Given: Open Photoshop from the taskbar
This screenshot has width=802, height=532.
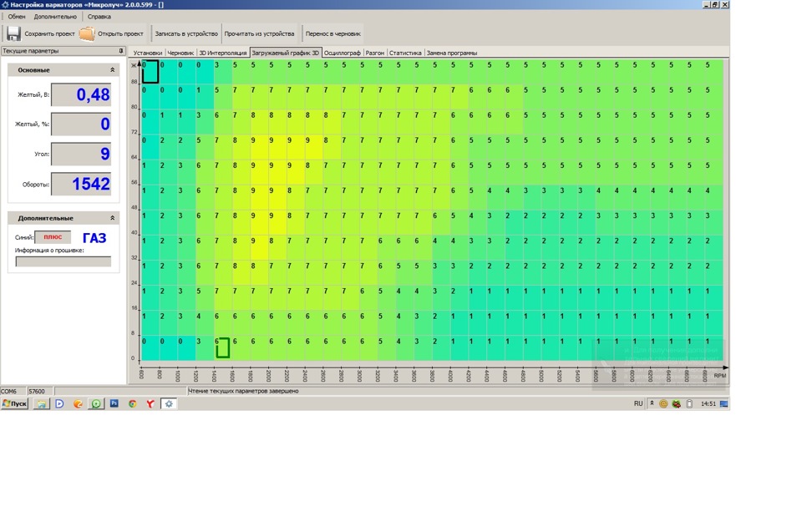Looking at the screenshot, I should pyautogui.click(x=114, y=403).
